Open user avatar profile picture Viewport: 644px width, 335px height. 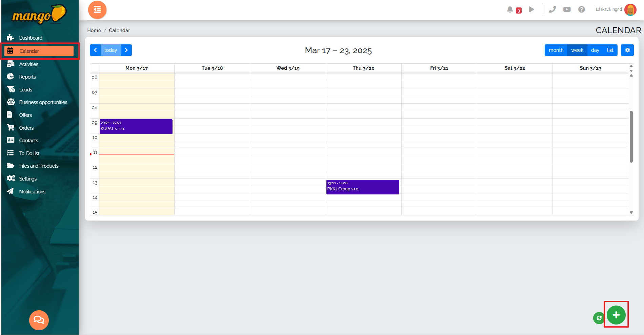coord(630,10)
